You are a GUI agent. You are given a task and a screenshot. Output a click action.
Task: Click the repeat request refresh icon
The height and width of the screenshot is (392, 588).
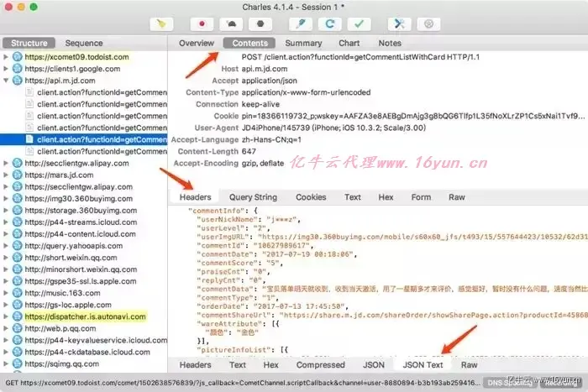point(330,24)
